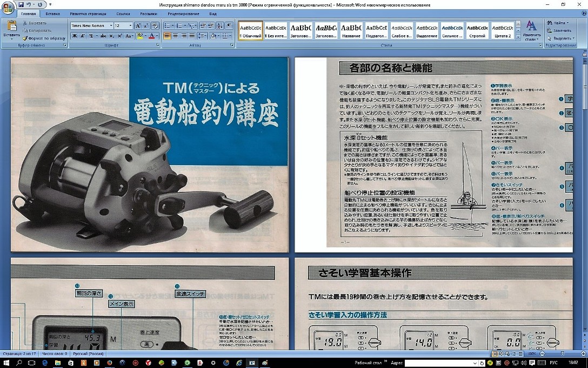588x368 pixels.
Task: Align text right
Action: pos(184,36)
